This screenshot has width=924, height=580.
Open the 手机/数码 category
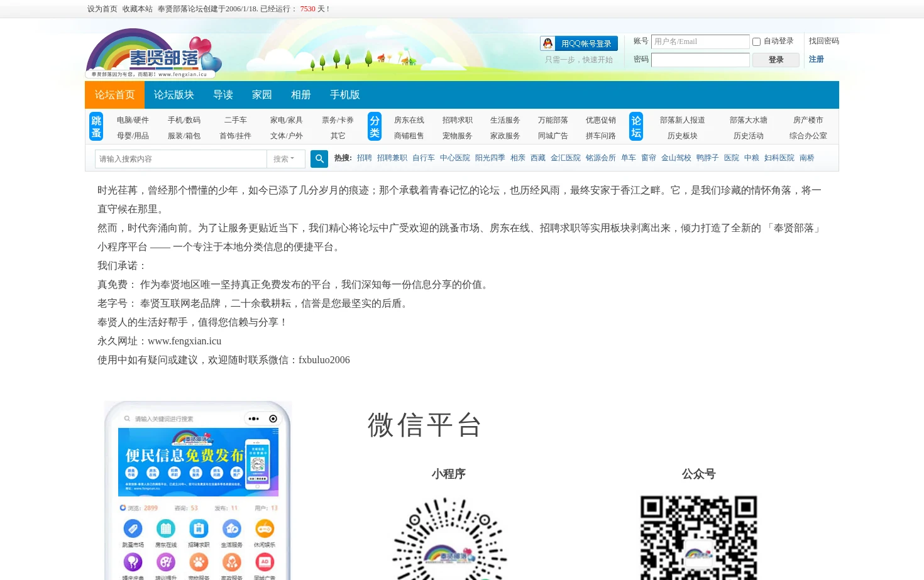pyautogui.click(x=184, y=120)
